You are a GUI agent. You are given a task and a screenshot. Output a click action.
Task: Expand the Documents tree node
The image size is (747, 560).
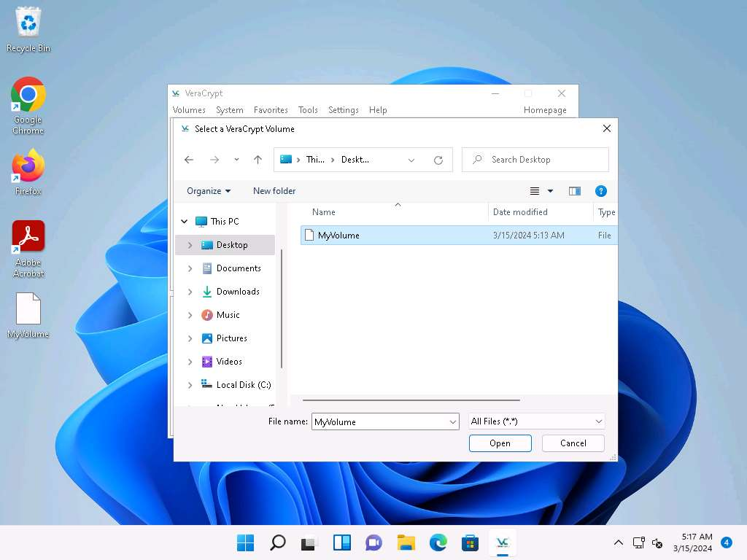point(190,268)
